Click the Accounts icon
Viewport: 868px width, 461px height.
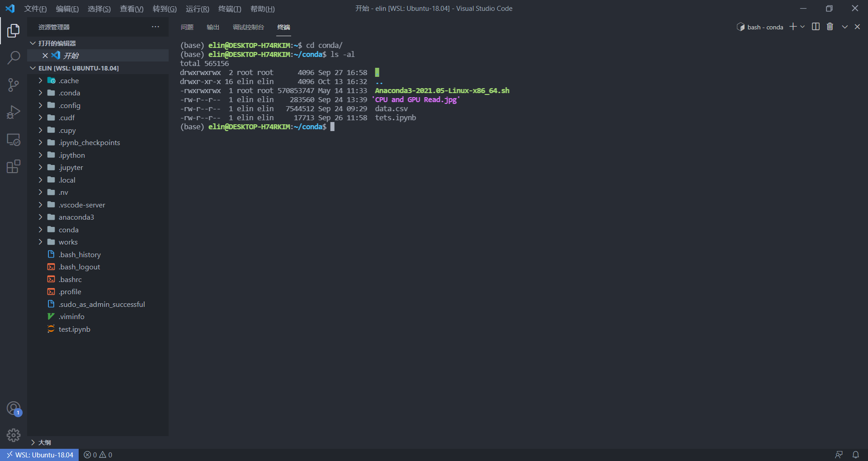pyautogui.click(x=14, y=408)
